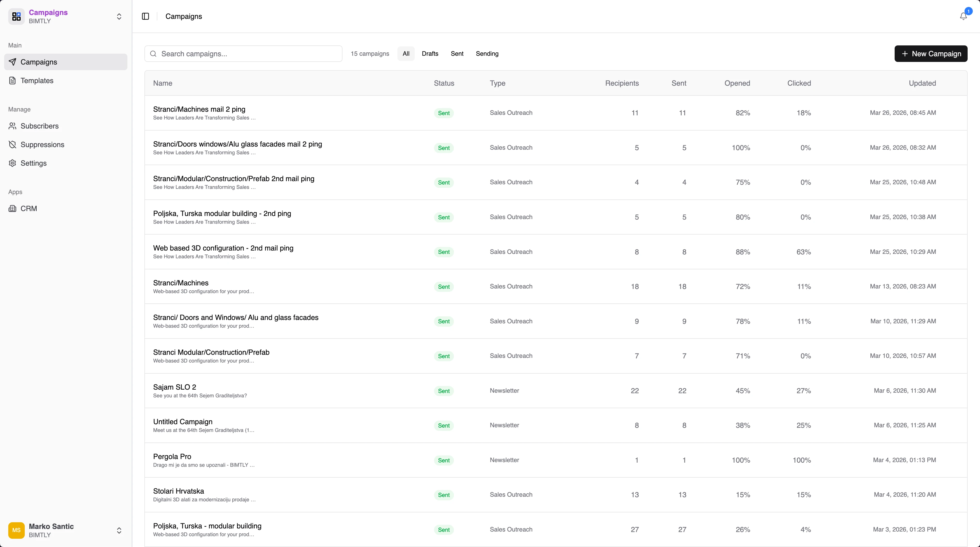The height and width of the screenshot is (547, 980).
Task: Select the Sent filter tab
Action: (x=457, y=54)
